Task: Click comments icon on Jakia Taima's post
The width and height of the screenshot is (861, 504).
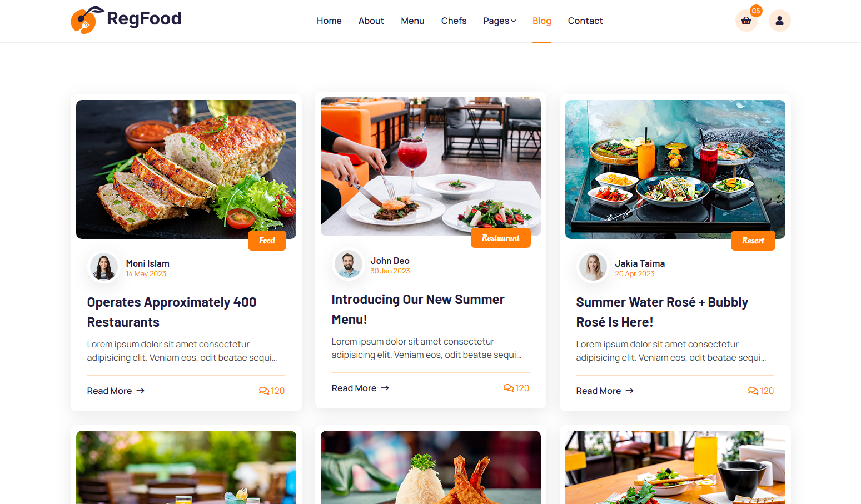Action: pos(753,391)
